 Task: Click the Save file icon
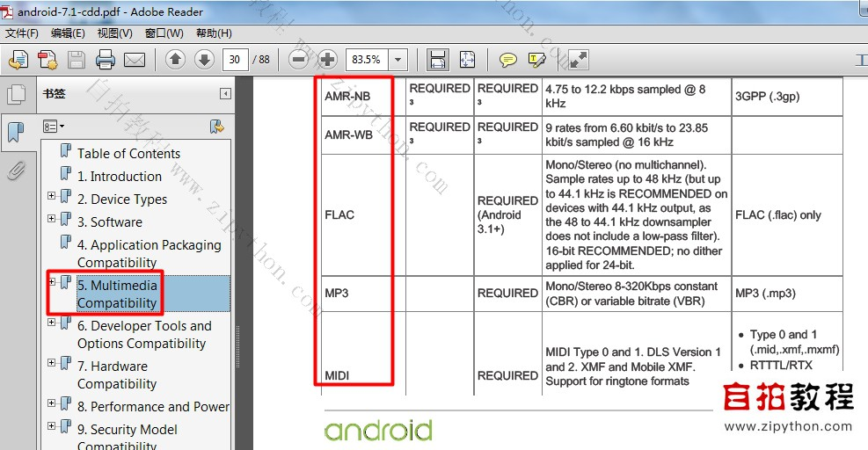click(77, 59)
